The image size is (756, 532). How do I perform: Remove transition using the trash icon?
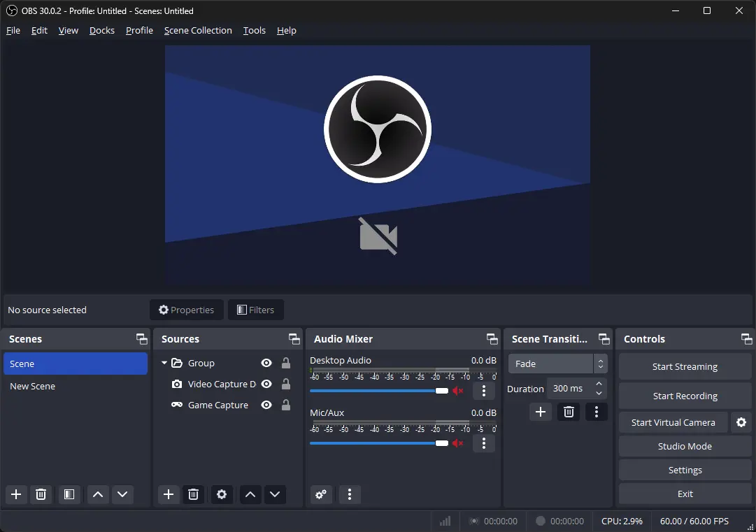(x=569, y=412)
